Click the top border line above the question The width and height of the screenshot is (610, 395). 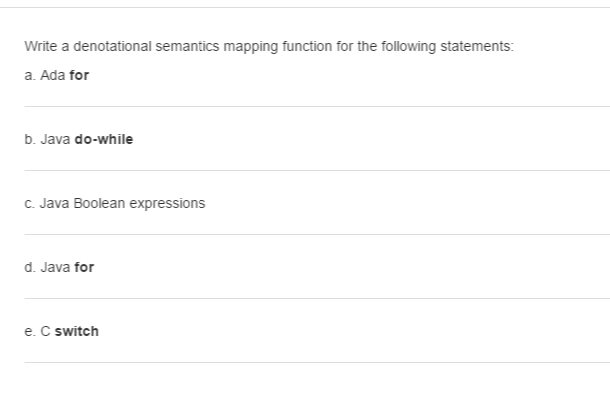(305, 7)
